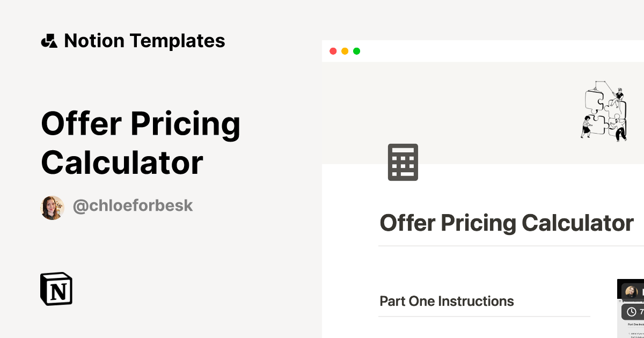644x338 pixels.
Task: Click the red window close dot
Action: click(333, 52)
